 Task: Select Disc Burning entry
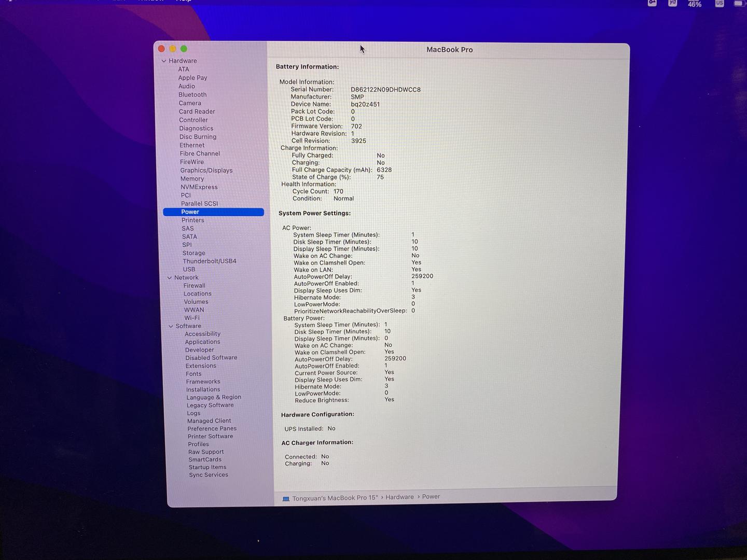pos(198,137)
